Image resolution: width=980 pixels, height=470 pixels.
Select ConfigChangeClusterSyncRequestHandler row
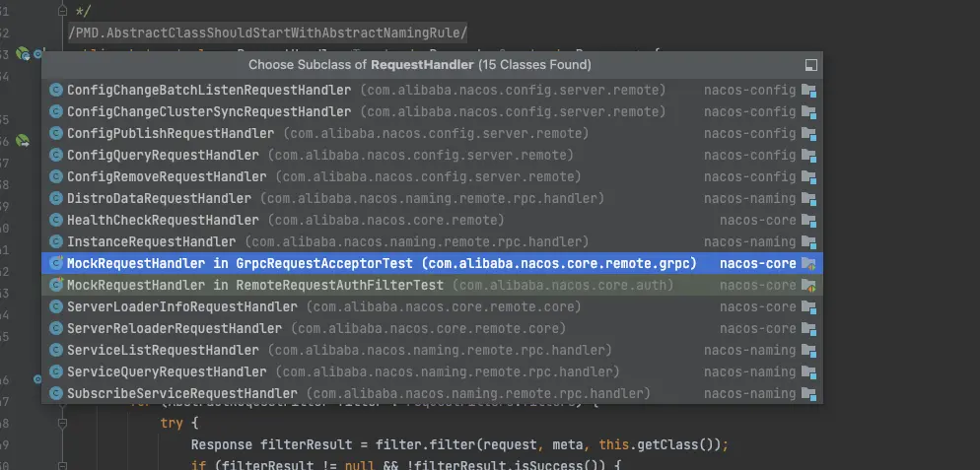(432, 112)
